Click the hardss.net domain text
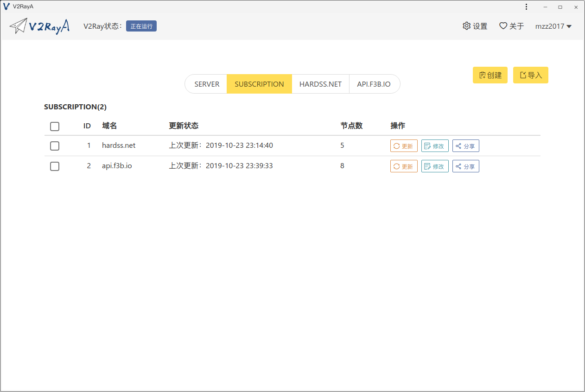Viewport: 585px width, 392px height. pos(119,145)
